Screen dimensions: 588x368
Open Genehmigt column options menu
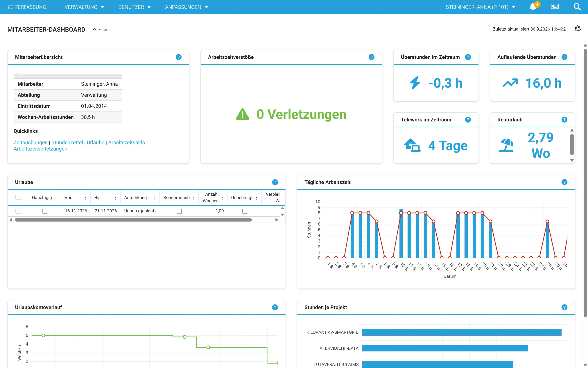point(257,198)
